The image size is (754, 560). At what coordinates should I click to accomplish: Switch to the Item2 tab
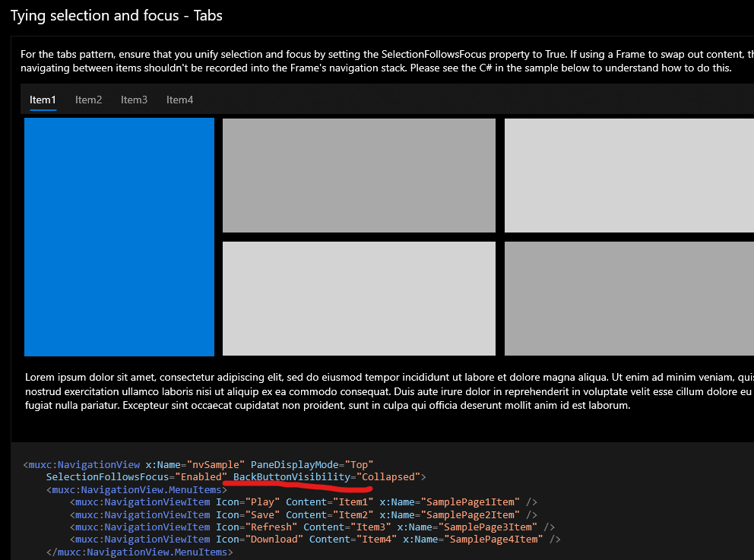pyautogui.click(x=88, y=99)
